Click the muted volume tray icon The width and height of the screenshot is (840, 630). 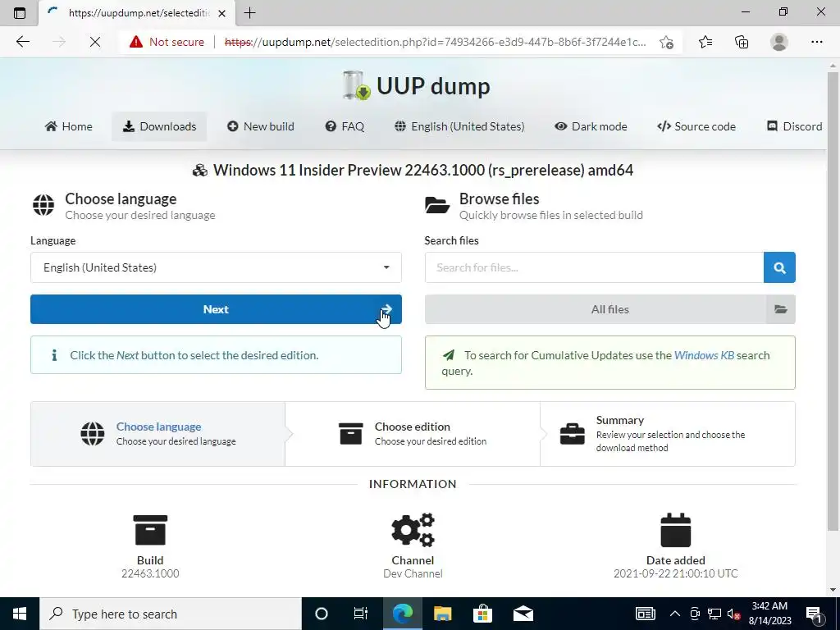pyautogui.click(x=734, y=614)
